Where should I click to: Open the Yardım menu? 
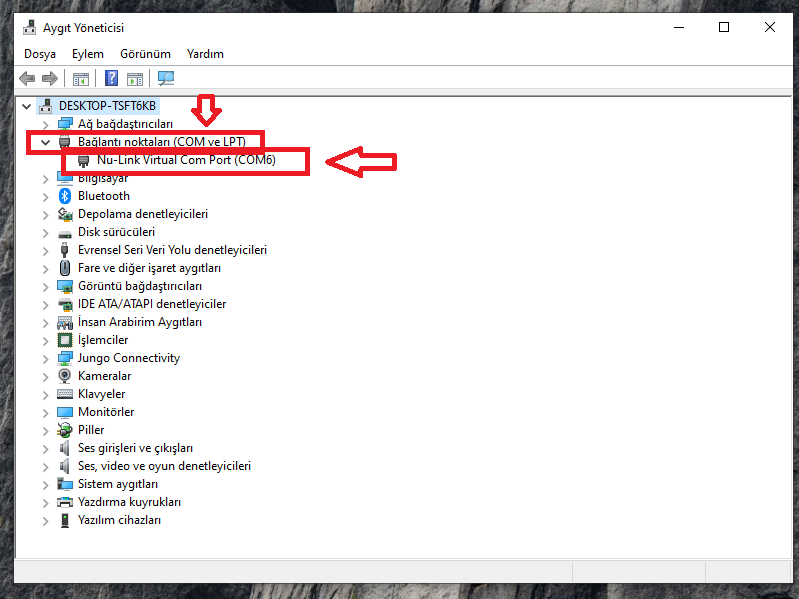tap(205, 54)
